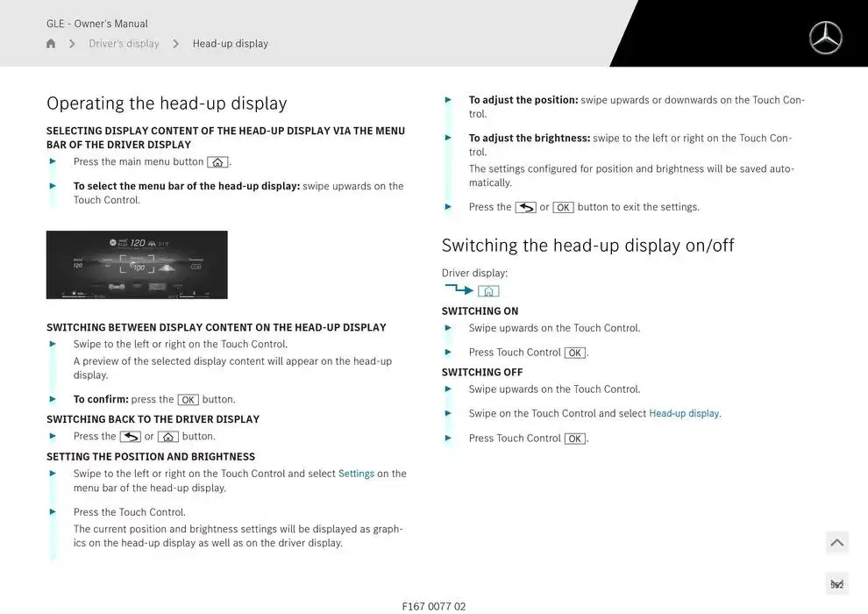Click the page 552 down-chevron button

click(836, 584)
